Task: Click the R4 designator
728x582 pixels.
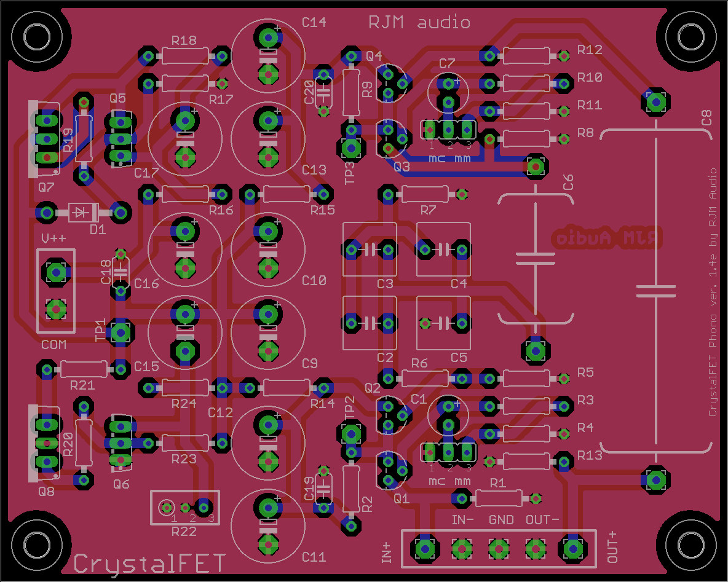Action: coord(585,428)
